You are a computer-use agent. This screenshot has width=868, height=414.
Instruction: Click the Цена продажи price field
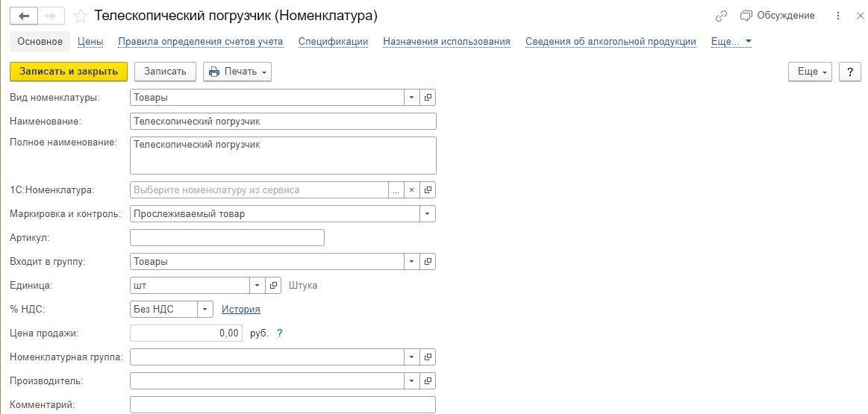click(x=186, y=333)
